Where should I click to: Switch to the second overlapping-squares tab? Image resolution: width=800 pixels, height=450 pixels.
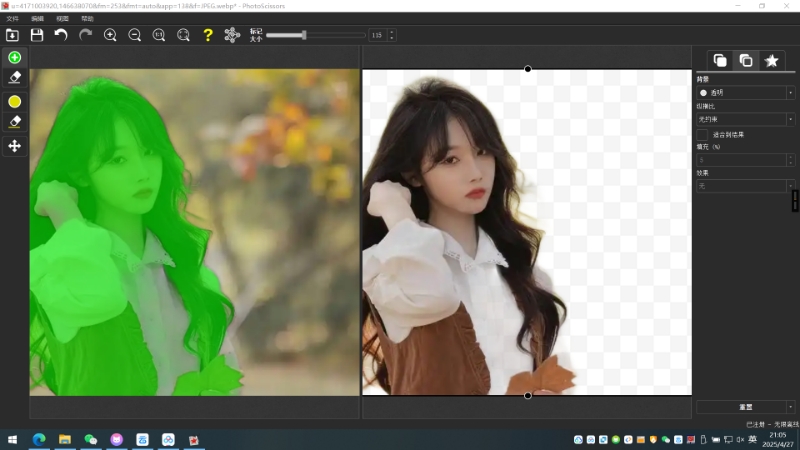point(746,61)
